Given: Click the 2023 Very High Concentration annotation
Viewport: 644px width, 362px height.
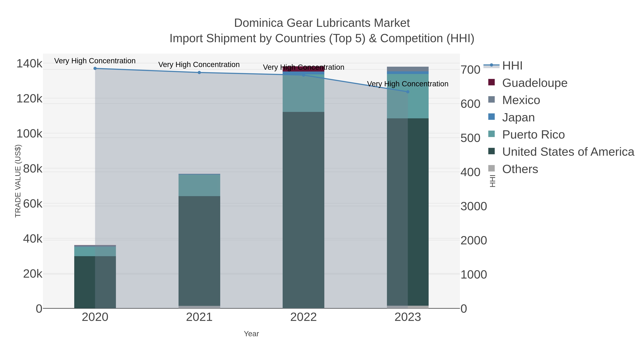Looking at the screenshot, I should click(x=408, y=84).
